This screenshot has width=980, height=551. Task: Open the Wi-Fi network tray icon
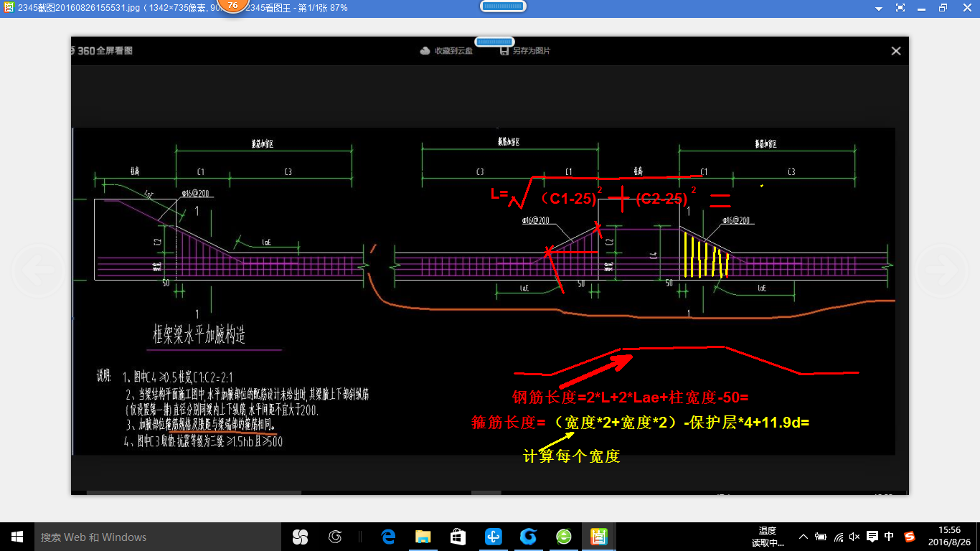pyautogui.click(x=839, y=537)
